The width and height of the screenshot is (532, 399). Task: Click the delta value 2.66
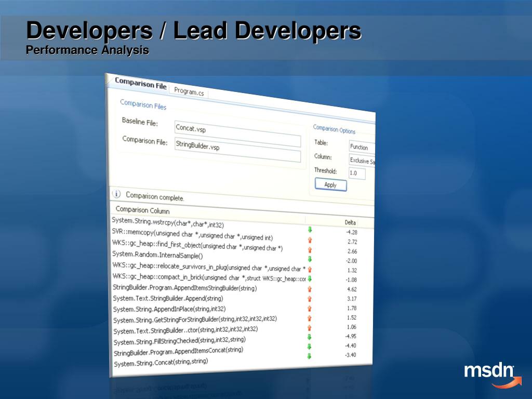pyautogui.click(x=352, y=251)
